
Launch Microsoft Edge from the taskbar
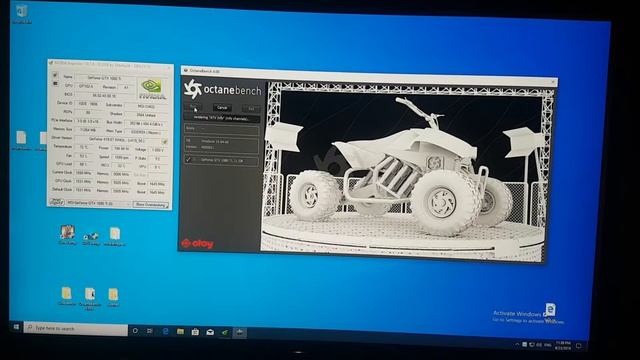[x=165, y=331]
